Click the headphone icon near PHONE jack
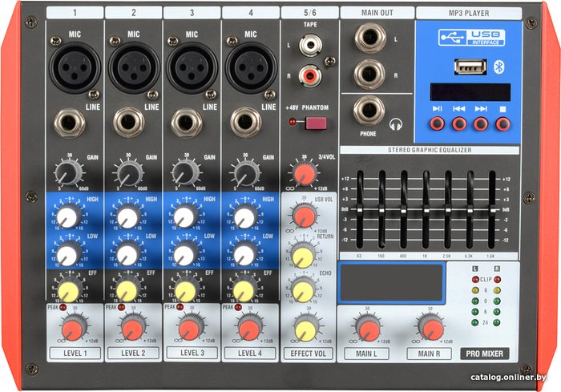This screenshot has width=561, height=392. click(x=395, y=124)
